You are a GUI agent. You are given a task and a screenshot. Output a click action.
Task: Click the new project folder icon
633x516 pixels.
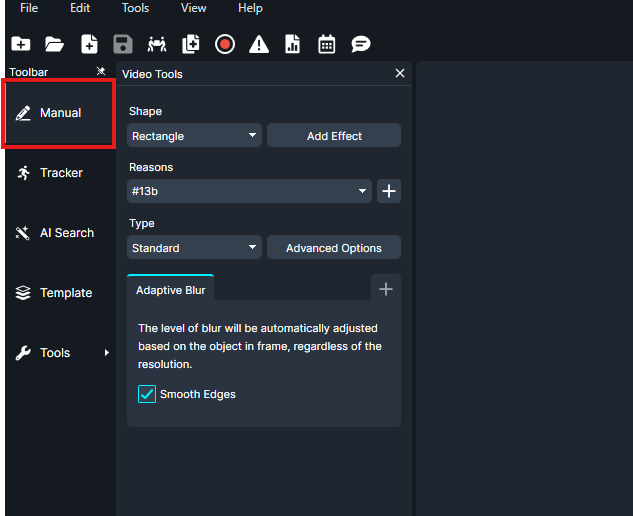tap(20, 44)
